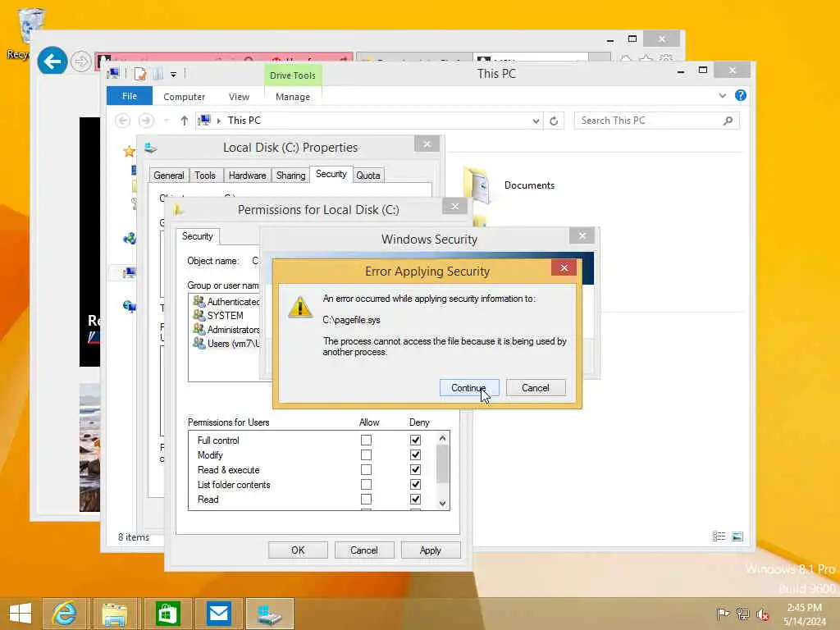Select Security tab in Permissions dialog
840x630 pixels.
point(197,236)
